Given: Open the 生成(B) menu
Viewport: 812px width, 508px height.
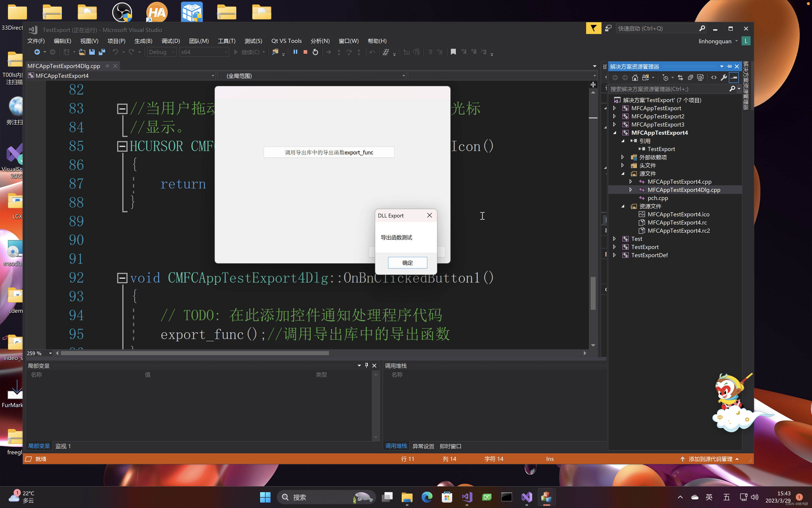Looking at the screenshot, I should tap(143, 41).
